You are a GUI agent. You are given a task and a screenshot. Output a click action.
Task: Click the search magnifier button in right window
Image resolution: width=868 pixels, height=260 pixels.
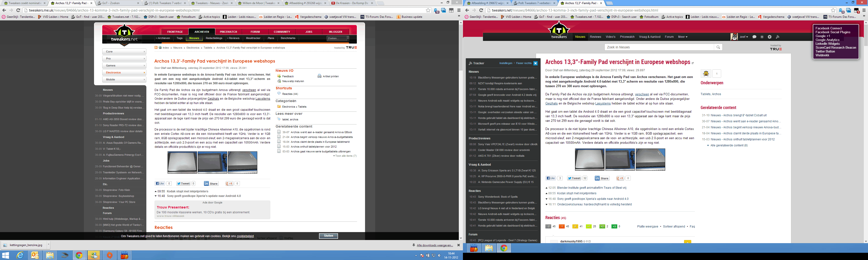(x=718, y=47)
